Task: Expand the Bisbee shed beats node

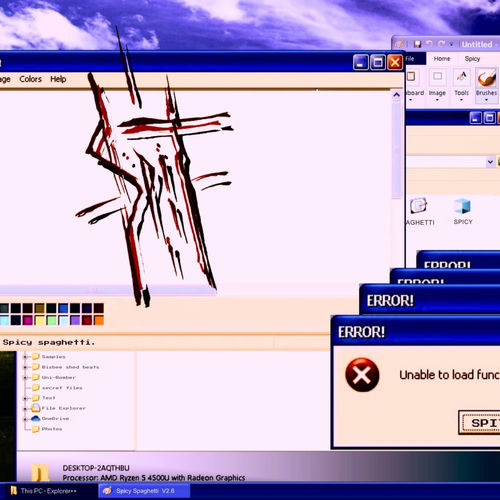Action: point(25,367)
